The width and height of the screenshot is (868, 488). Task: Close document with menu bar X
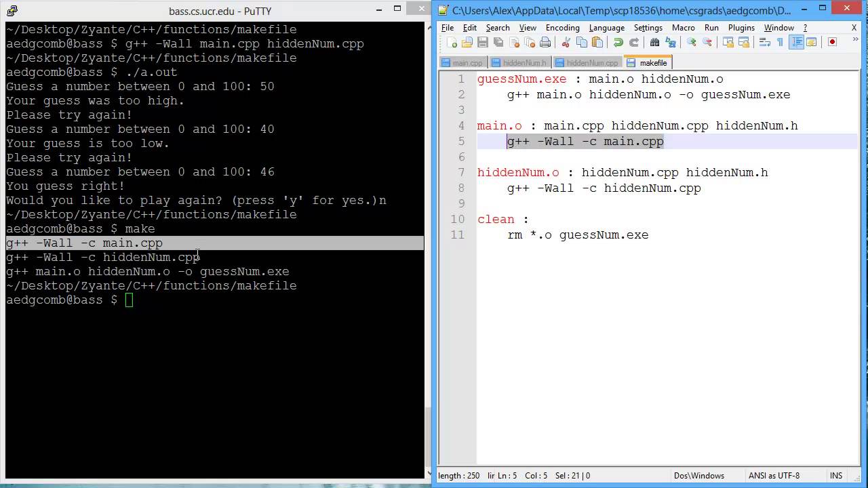point(854,28)
